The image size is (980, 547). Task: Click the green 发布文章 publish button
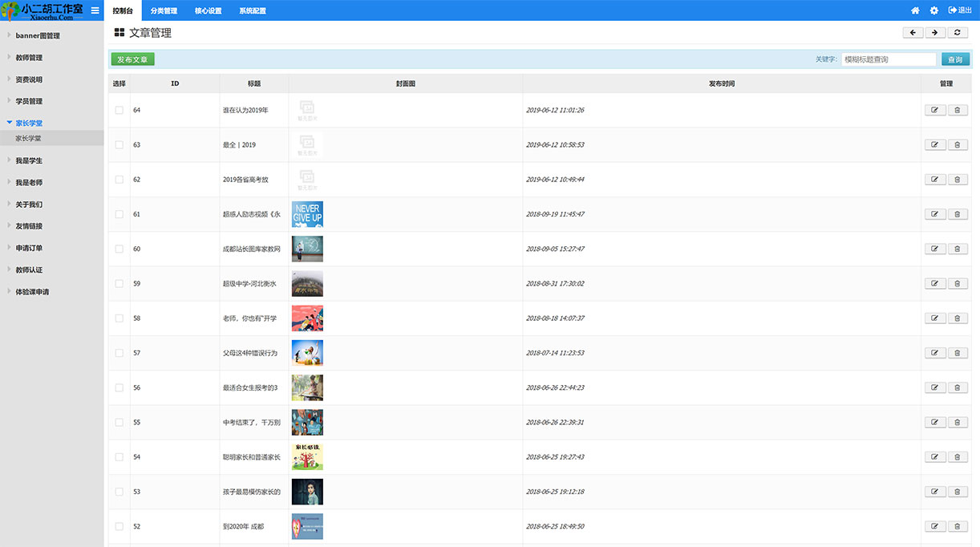coord(132,59)
